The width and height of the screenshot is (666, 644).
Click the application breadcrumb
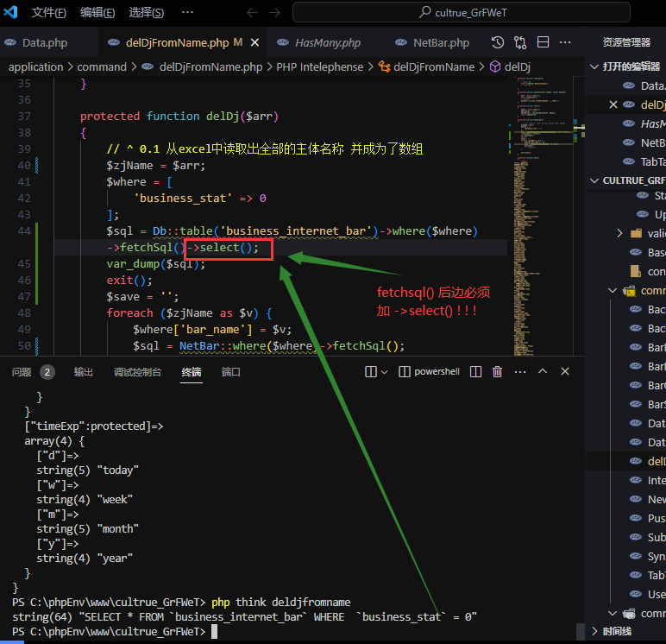pos(35,67)
